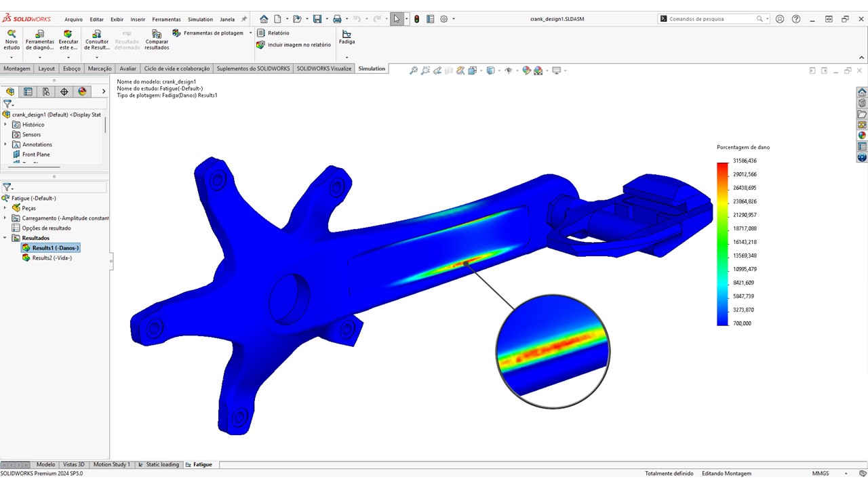The image size is (868, 488).
Task: Switch to the Static loading study tab
Action: tap(159, 464)
